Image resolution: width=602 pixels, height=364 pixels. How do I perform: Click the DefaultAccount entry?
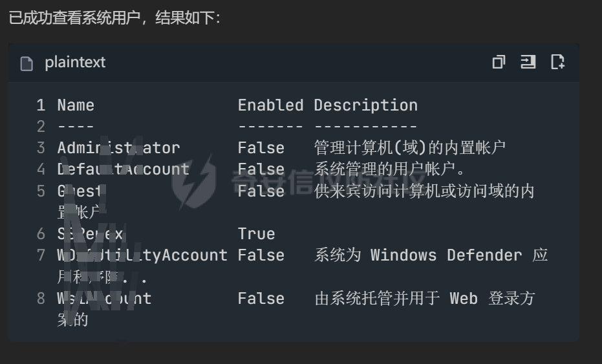(123, 169)
